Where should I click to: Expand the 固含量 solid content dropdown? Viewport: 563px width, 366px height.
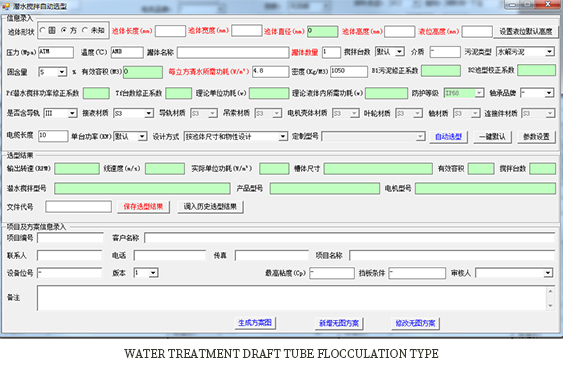(x=53, y=72)
